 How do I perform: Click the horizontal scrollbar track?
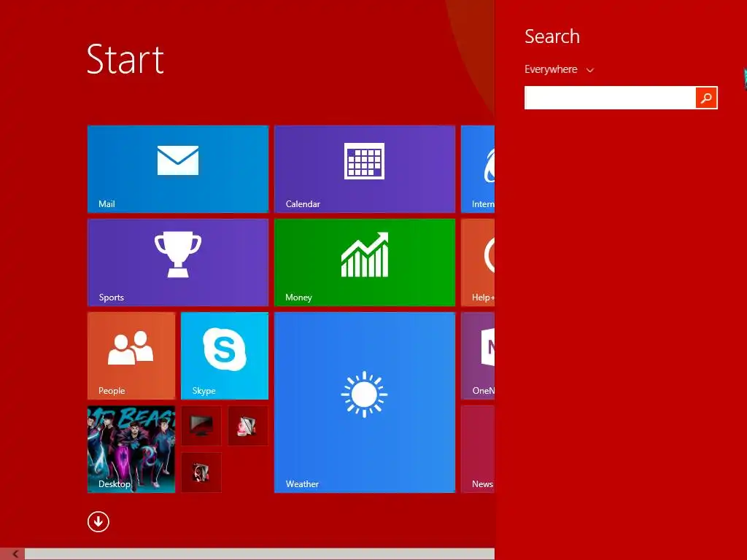(x=260, y=554)
